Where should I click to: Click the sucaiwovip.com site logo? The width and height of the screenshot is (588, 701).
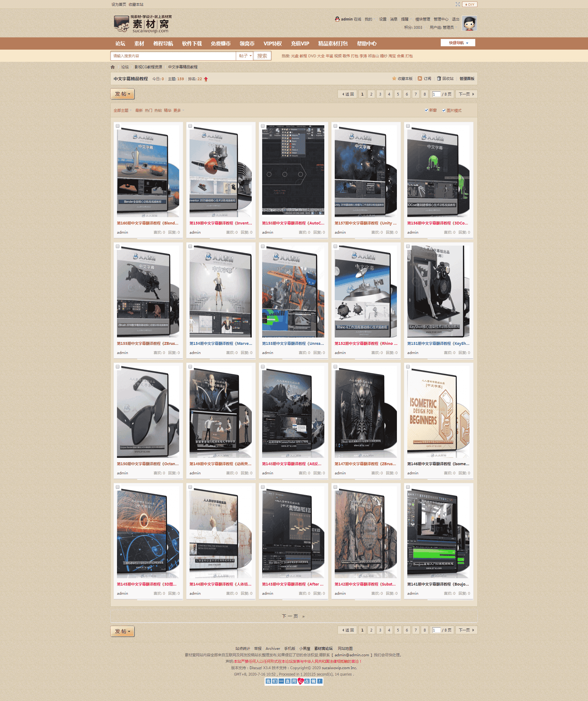point(143,24)
